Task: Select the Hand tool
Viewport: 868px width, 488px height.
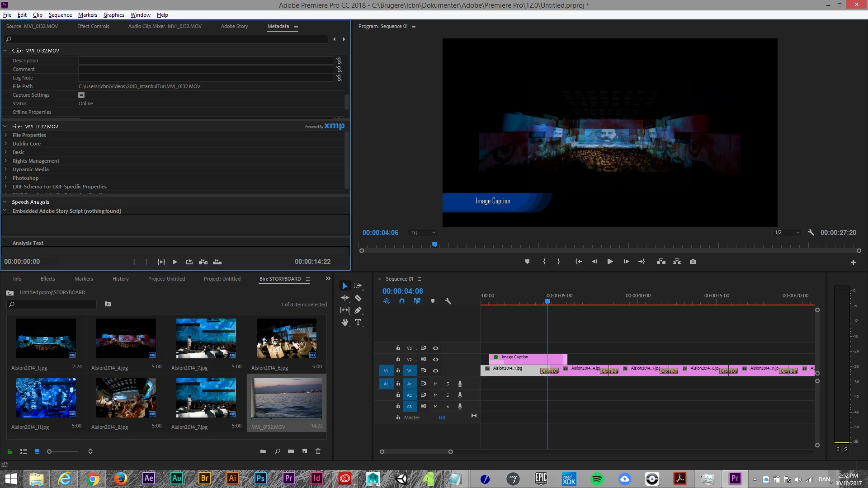Action: point(345,323)
